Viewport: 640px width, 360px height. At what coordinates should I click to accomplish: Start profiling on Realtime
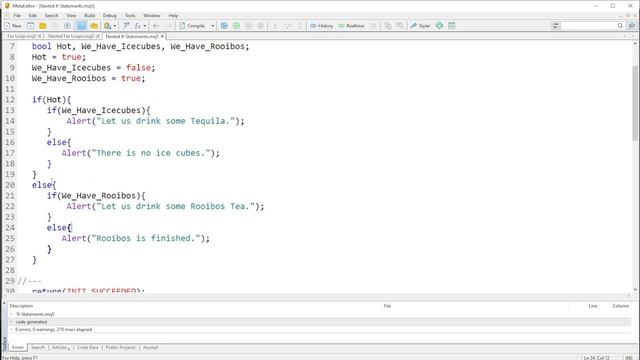tap(351, 26)
